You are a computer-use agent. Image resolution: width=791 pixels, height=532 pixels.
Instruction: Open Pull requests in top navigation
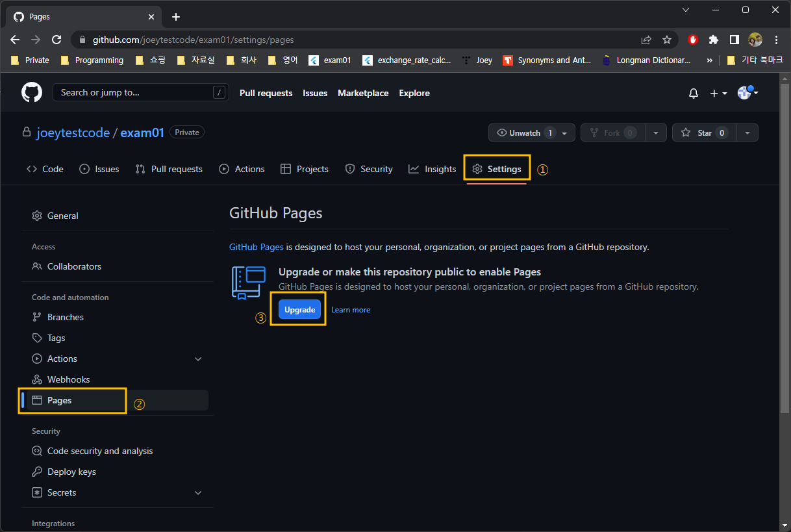coord(266,93)
